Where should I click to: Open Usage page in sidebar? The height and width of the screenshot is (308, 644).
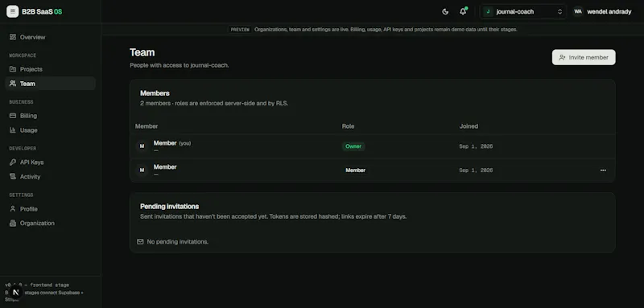[x=51, y=130]
